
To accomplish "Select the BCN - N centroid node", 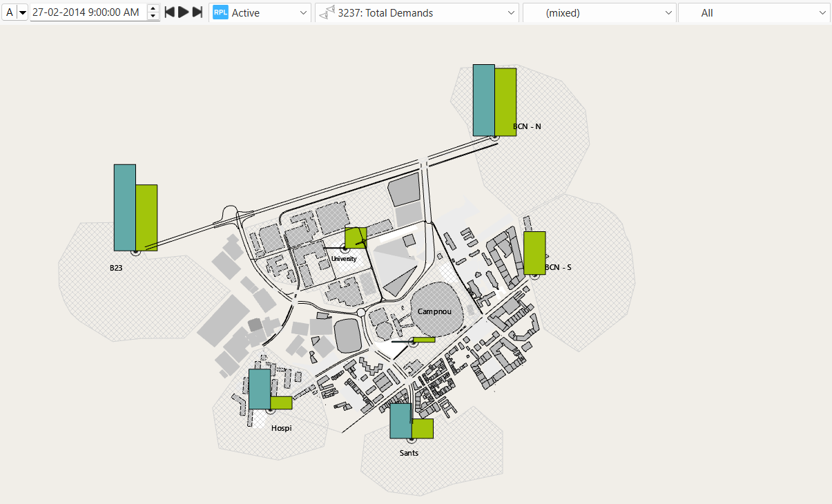I will (x=494, y=137).
